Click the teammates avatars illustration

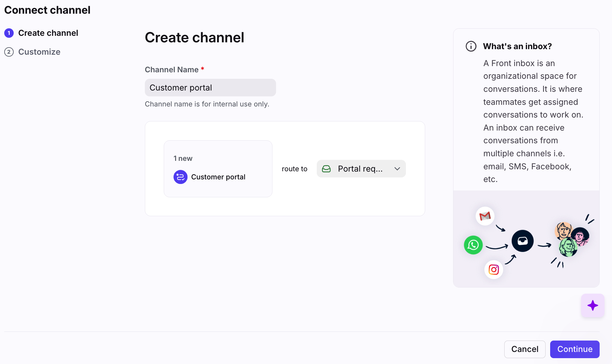point(572,239)
